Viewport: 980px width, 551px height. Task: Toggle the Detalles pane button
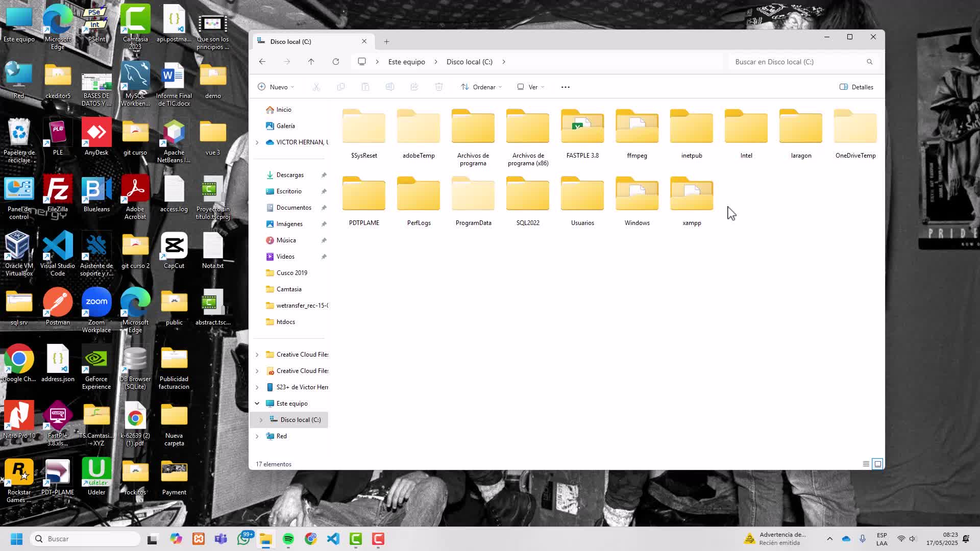tap(856, 87)
